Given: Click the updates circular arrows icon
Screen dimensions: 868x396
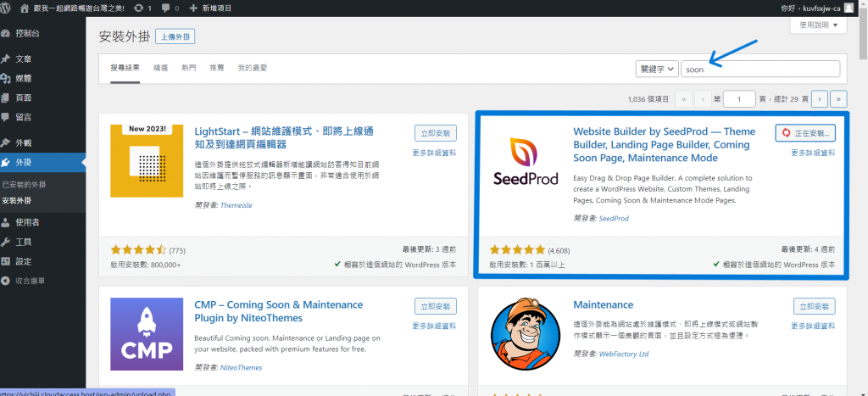Looking at the screenshot, I should coord(139,8).
